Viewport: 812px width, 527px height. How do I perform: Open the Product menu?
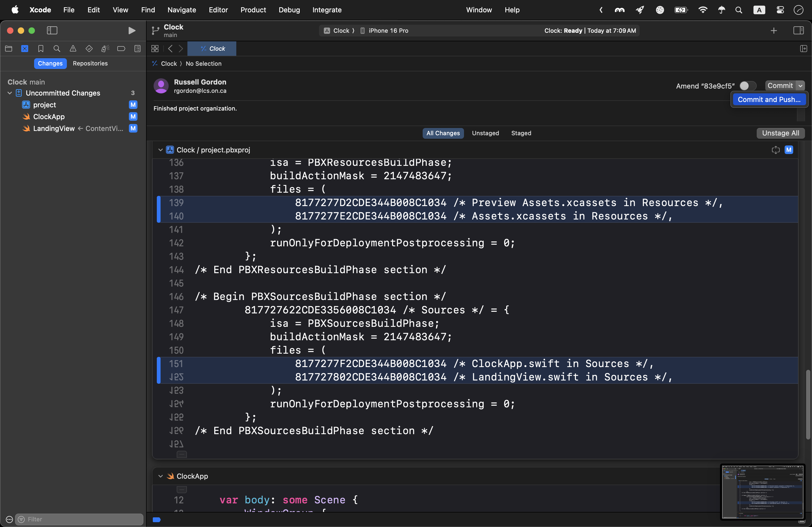(x=253, y=10)
